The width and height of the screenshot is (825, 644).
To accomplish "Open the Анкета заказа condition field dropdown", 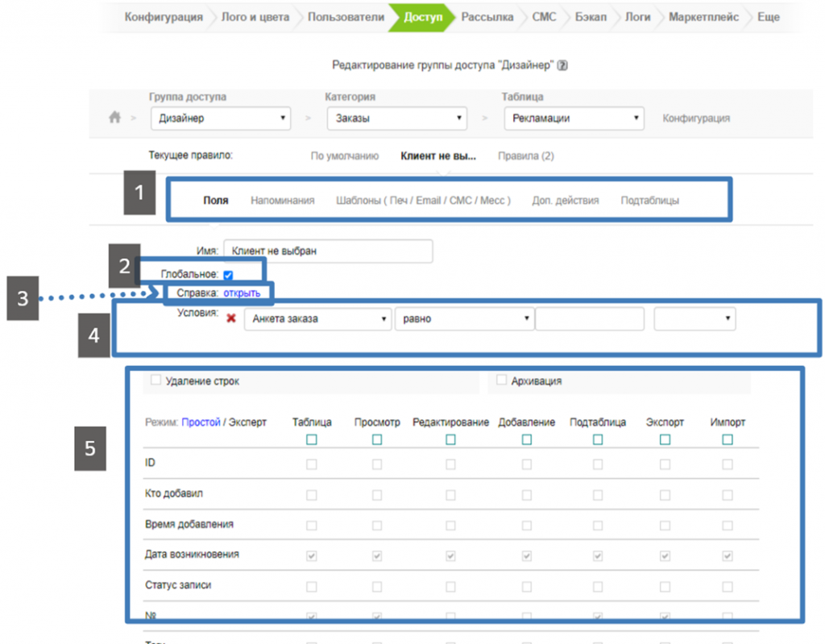I will coord(317,318).
